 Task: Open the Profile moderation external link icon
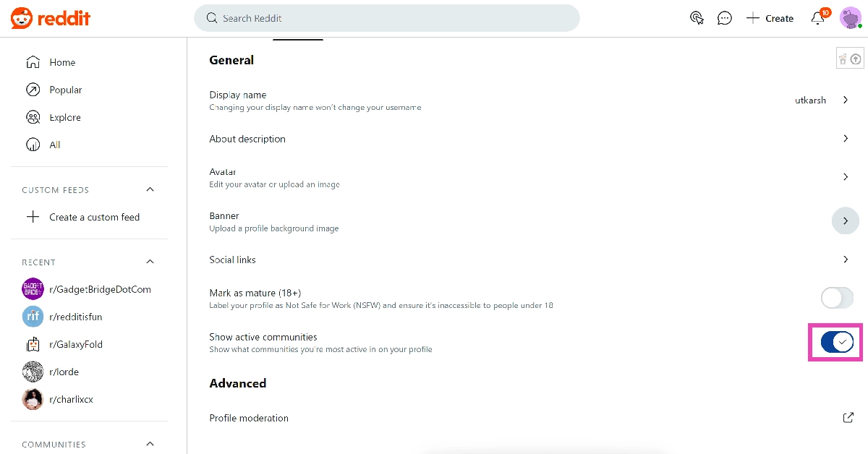[848, 418]
